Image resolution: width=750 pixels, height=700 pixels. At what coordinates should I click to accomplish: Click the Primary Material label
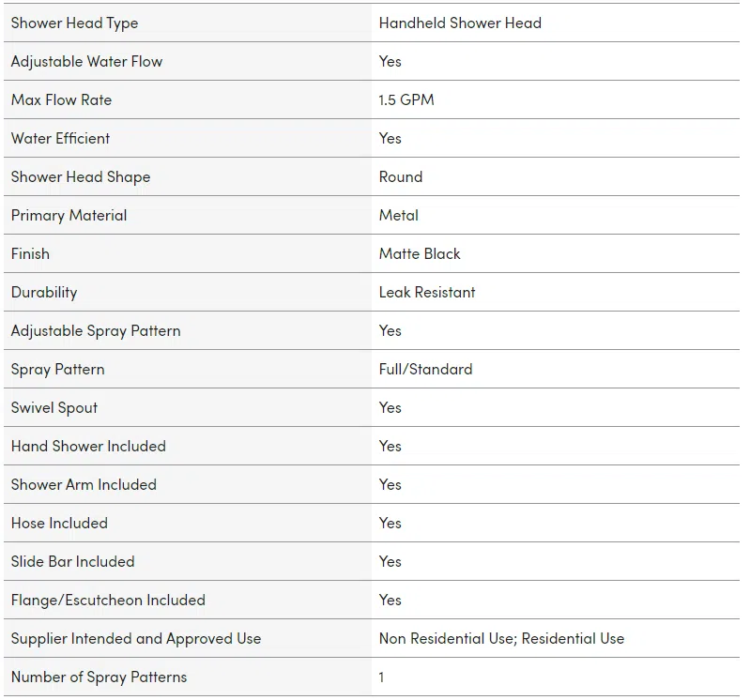click(x=69, y=216)
